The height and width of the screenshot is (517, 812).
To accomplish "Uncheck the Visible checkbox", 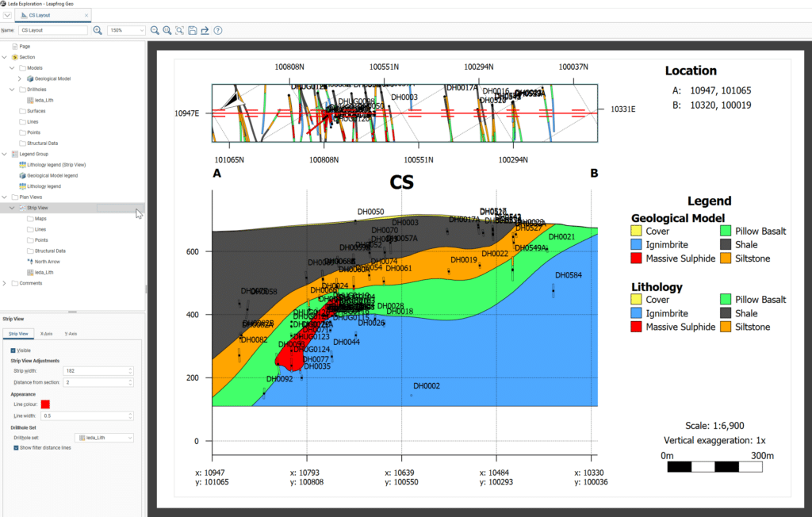I will [x=13, y=350].
